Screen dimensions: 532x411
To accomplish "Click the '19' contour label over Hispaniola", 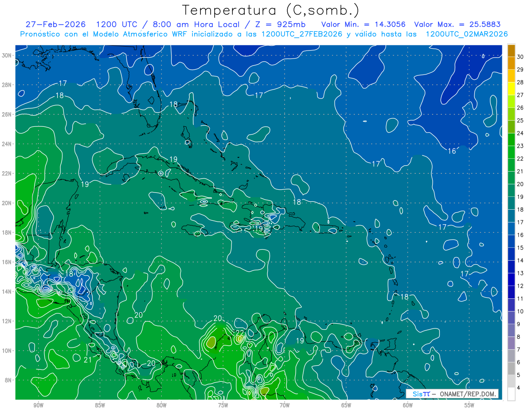I will tap(259, 229).
